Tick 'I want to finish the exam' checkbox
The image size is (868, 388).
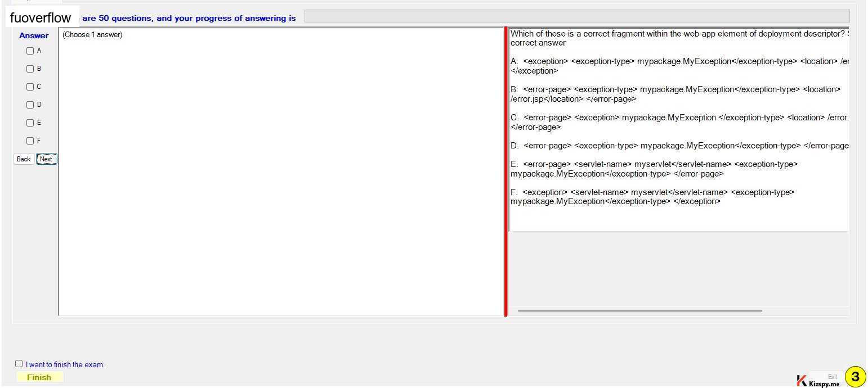pos(19,363)
